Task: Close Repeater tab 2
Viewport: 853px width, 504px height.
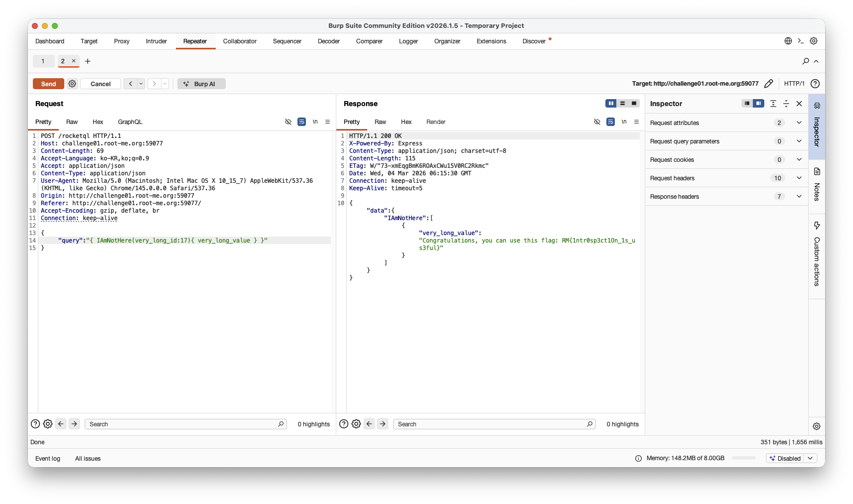Action: tap(74, 61)
